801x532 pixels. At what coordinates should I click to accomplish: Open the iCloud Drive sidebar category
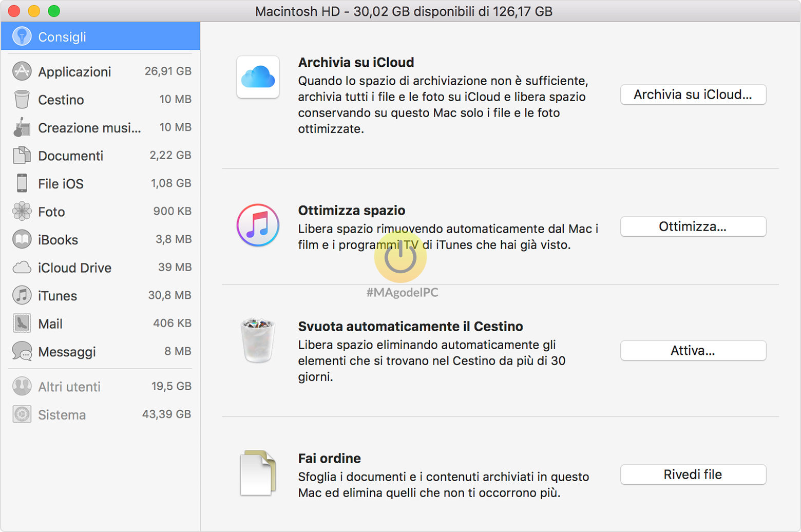point(101,268)
